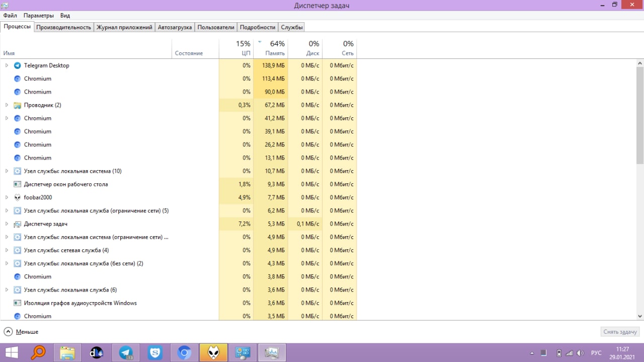
Task: Expand the Проводник (2) group
Action: point(7,105)
